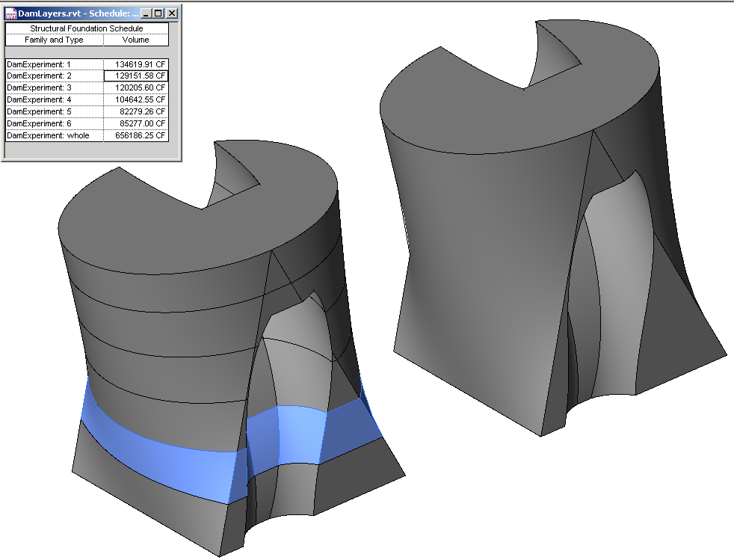The width and height of the screenshot is (734, 560).
Task: Click the Structural Foundation Schedule title
Action: [x=86, y=28]
